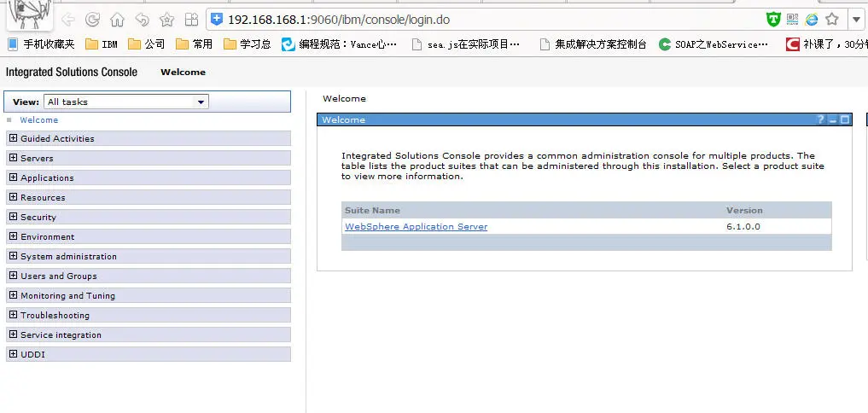Open the QR code icon in the address bar
This screenshot has height=413, width=868.
pyautogui.click(x=793, y=20)
